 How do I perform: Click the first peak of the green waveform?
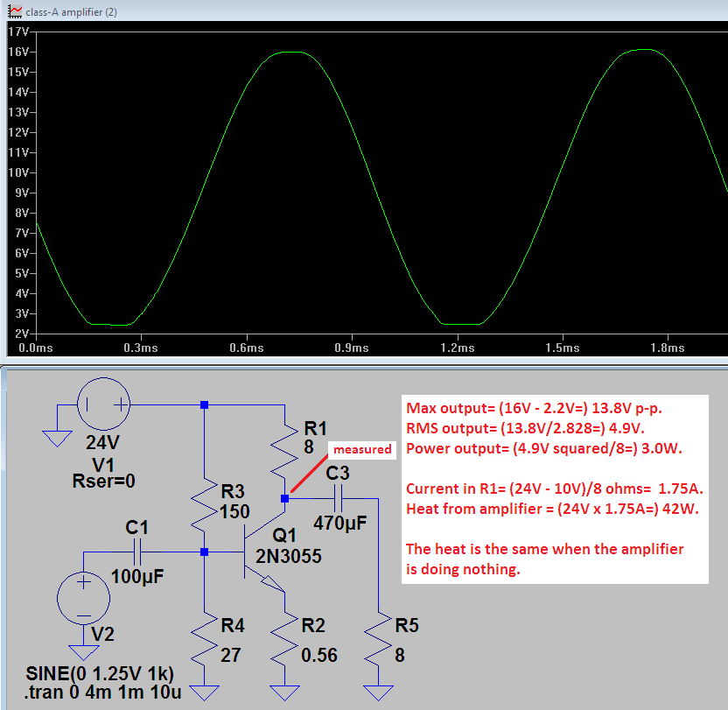coord(291,52)
